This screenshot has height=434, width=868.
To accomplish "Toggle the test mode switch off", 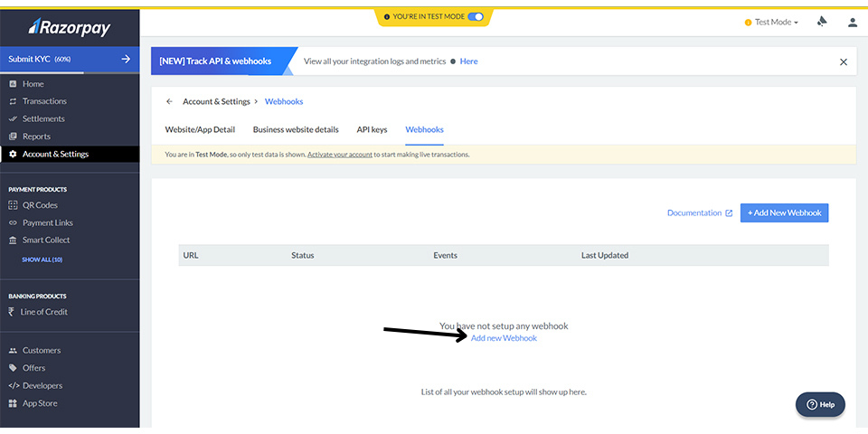I will tap(476, 16).
